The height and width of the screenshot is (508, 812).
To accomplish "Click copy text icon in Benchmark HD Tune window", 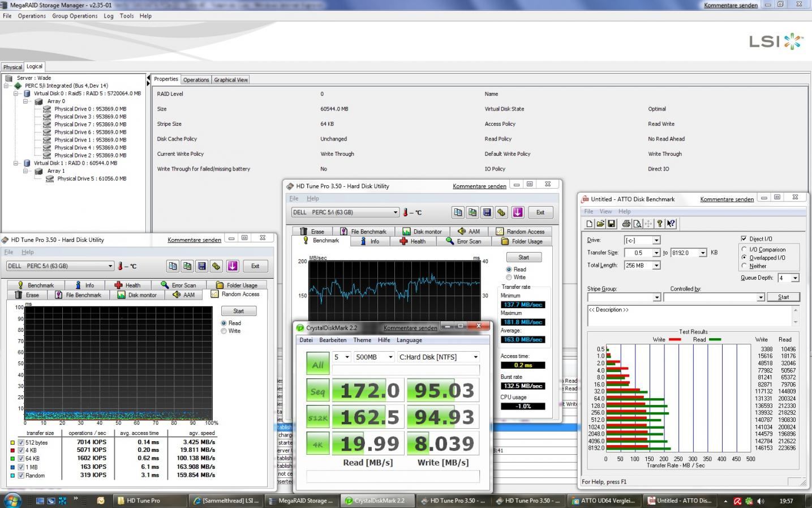I will point(458,212).
